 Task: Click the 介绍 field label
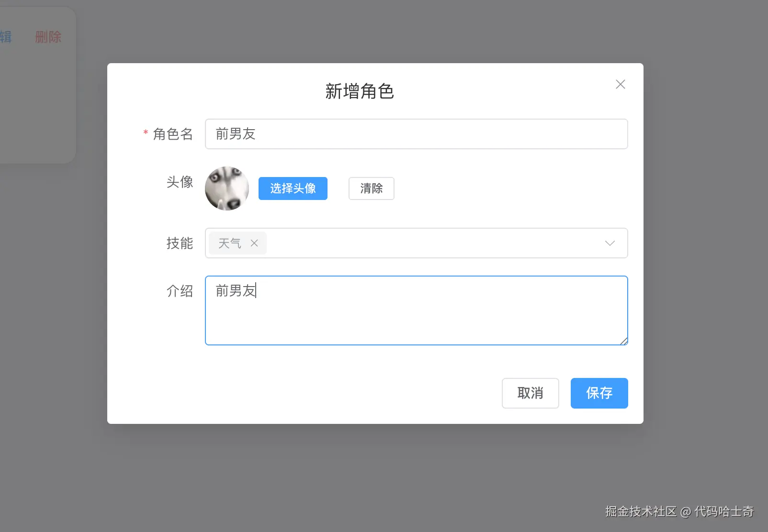[180, 291]
